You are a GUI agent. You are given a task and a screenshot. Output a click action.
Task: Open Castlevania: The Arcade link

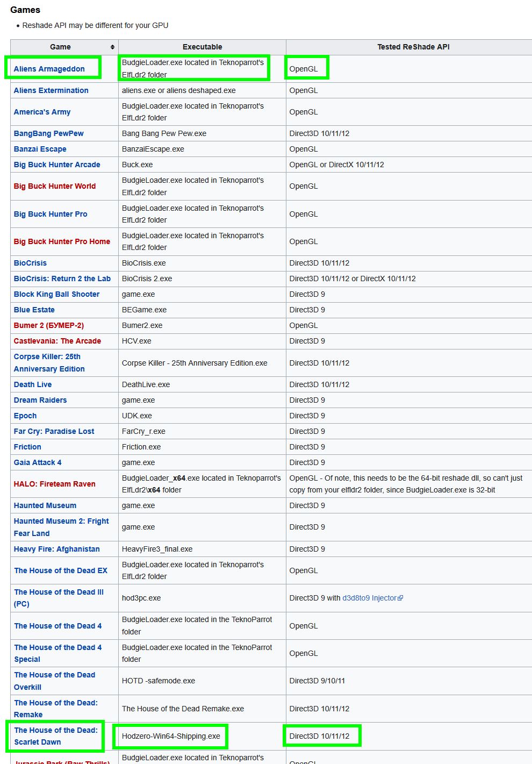57,341
